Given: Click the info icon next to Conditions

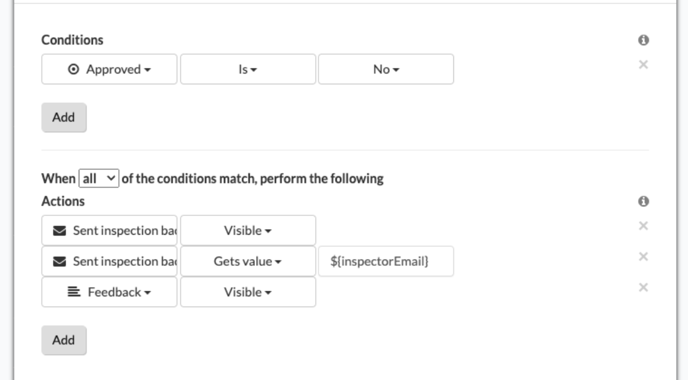Looking at the screenshot, I should click(643, 40).
